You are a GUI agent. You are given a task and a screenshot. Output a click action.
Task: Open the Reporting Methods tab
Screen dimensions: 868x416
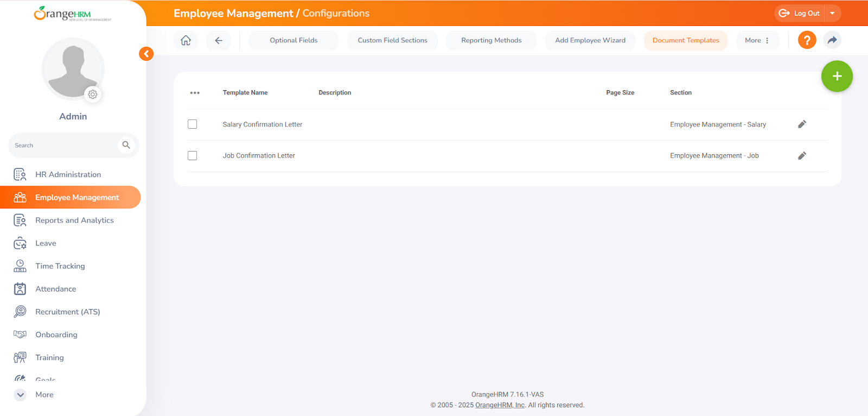(491, 40)
